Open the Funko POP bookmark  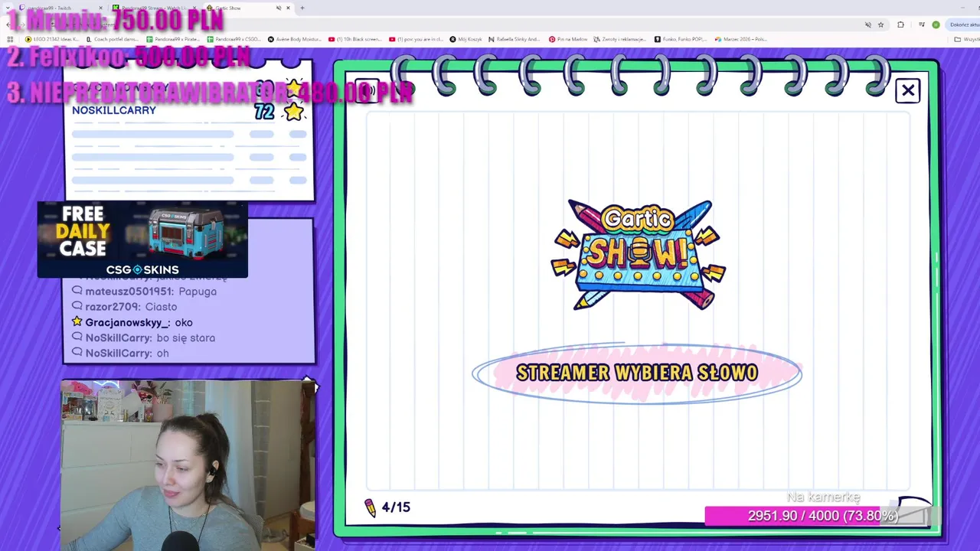pos(681,39)
